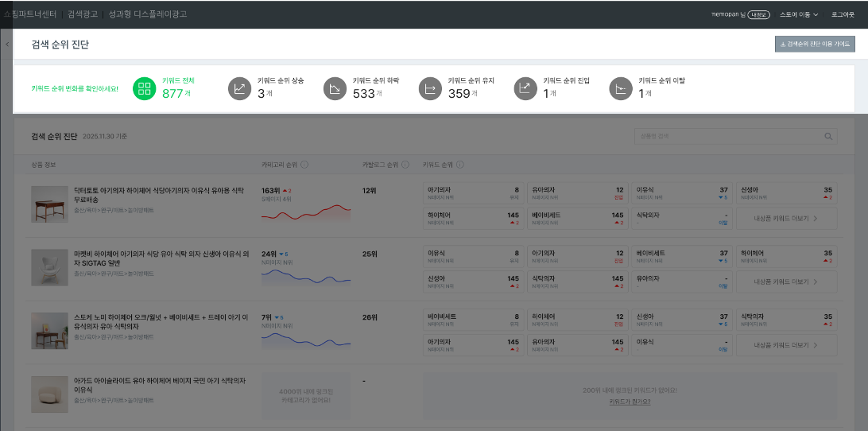Viewport: 868px width, 431px height.
Task: Click the magnifier icon in product search
Action: point(828,136)
